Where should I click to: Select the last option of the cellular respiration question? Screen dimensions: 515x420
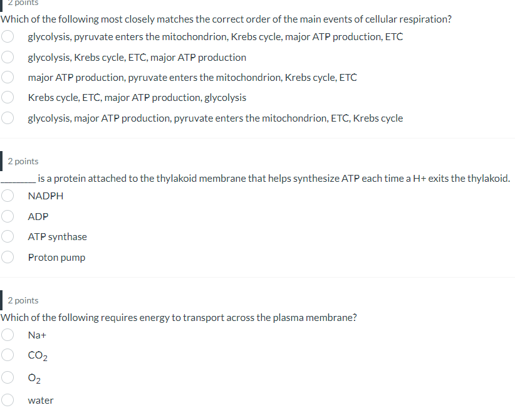click(7, 118)
